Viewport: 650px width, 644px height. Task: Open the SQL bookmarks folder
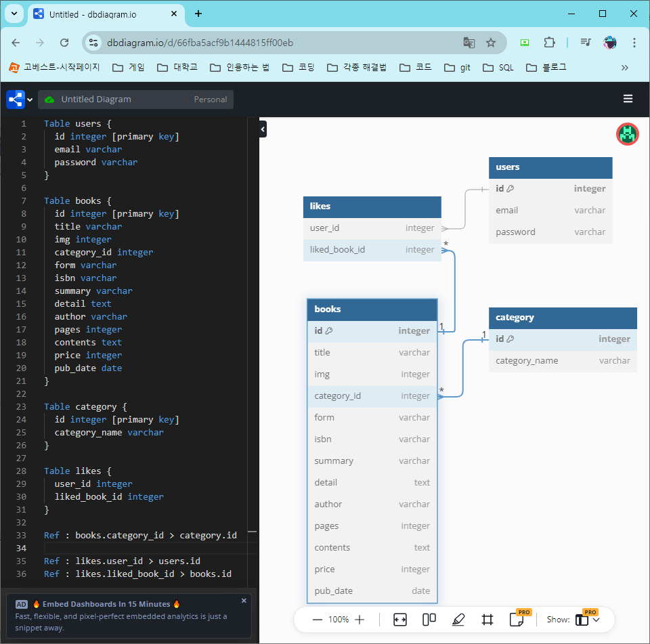[x=499, y=68]
